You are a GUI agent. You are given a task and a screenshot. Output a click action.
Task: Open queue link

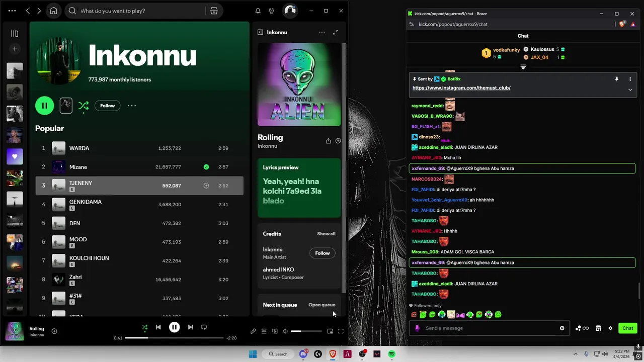pos(321,305)
